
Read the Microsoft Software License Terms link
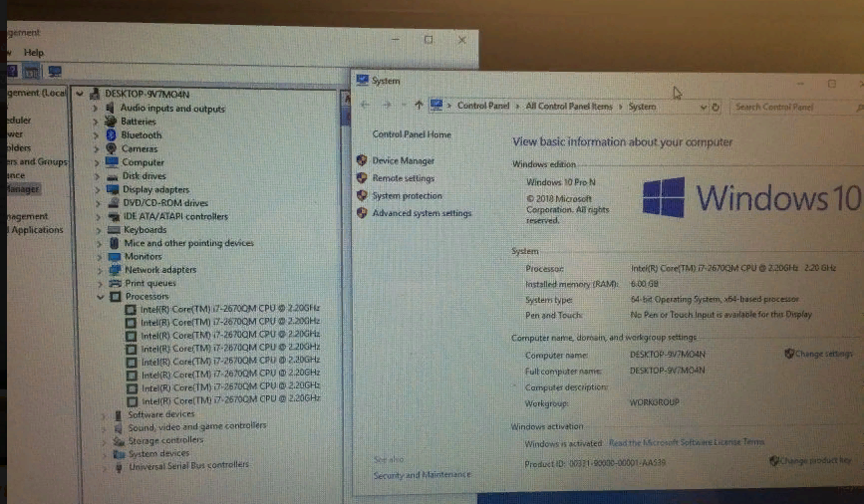click(686, 442)
